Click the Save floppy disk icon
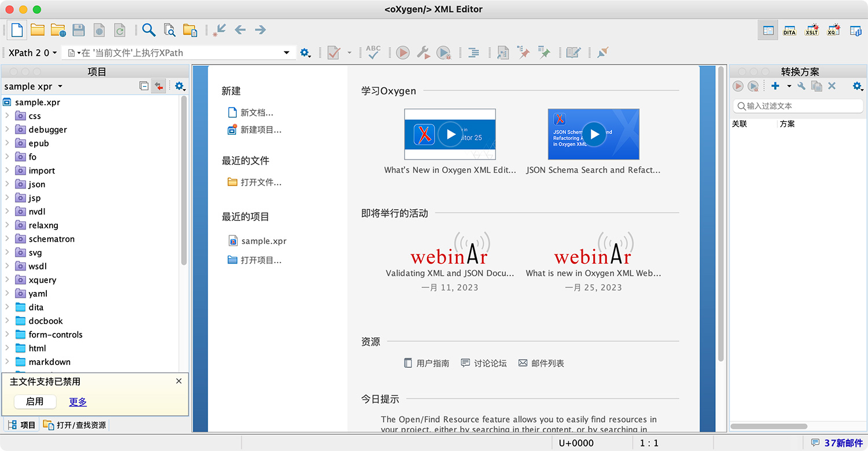The width and height of the screenshot is (868, 451). coord(78,29)
